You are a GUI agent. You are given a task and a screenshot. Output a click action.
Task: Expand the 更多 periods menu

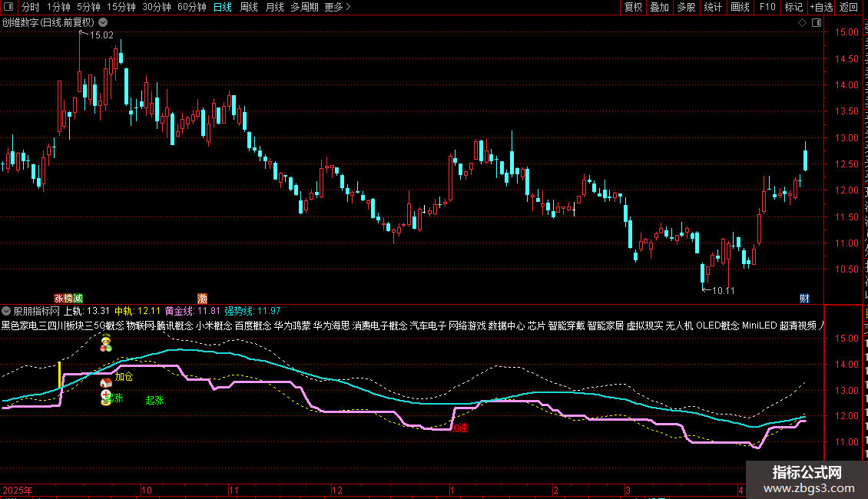[x=337, y=7]
